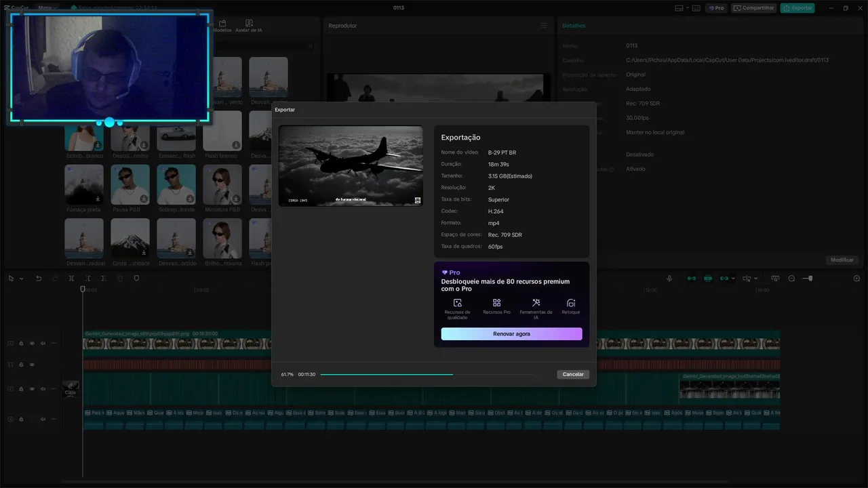The height and width of the screenshot is (488, 868).
Task: Toggle the clip linkage icon
Action: tap(724, 279)
